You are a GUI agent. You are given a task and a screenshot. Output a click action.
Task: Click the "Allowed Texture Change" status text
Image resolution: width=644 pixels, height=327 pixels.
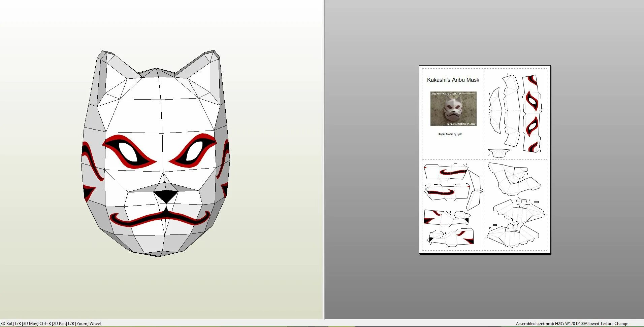[x=607, y=324]
